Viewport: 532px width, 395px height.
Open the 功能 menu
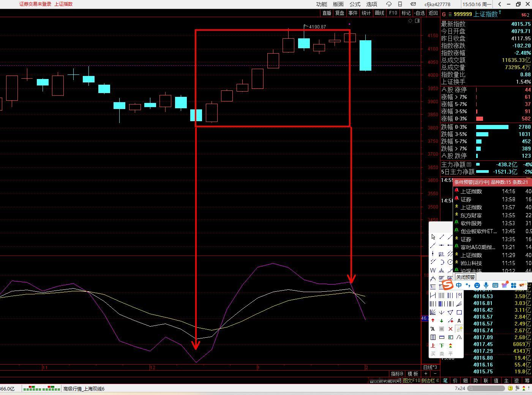pyautogui.click(x=321, y=4)
